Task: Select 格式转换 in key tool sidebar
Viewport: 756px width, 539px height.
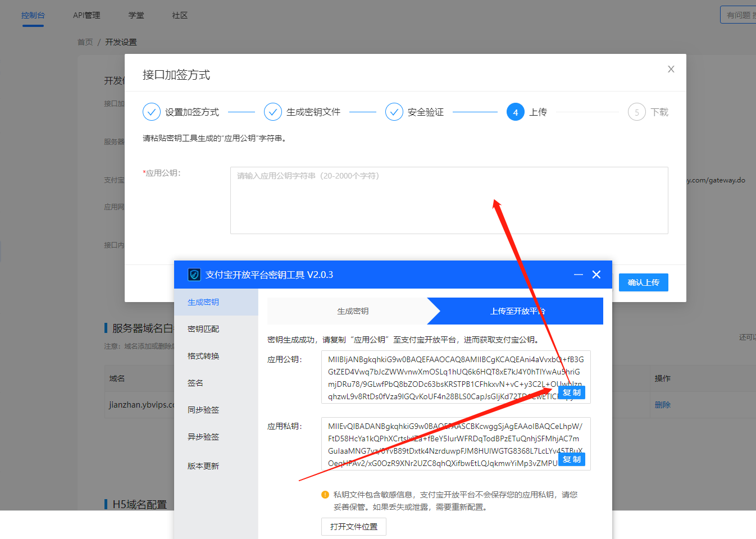Action: pos(216,356)
